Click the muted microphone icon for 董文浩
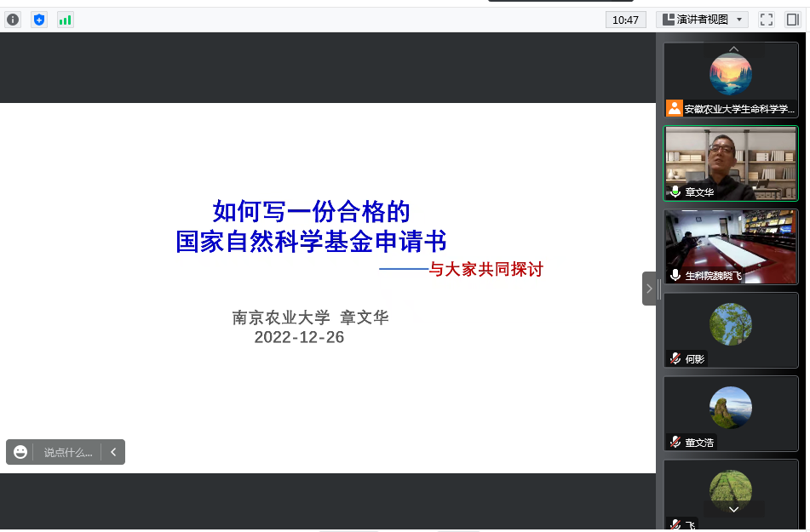This screenshot has height=532, width=810. [675, 442]
